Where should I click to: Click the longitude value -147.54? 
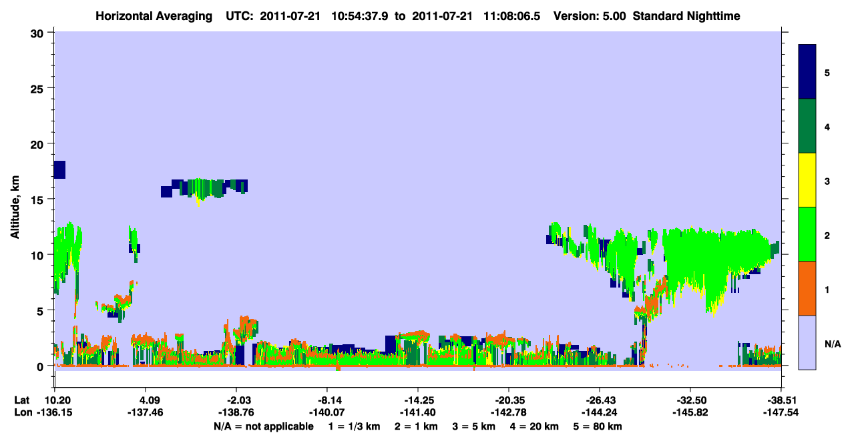click(781, 413)
